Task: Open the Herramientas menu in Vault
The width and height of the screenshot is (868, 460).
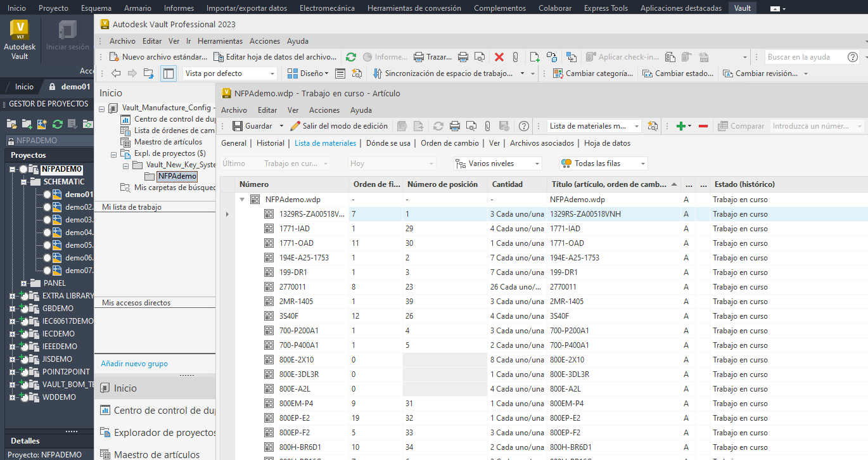Action: point(220,41)
